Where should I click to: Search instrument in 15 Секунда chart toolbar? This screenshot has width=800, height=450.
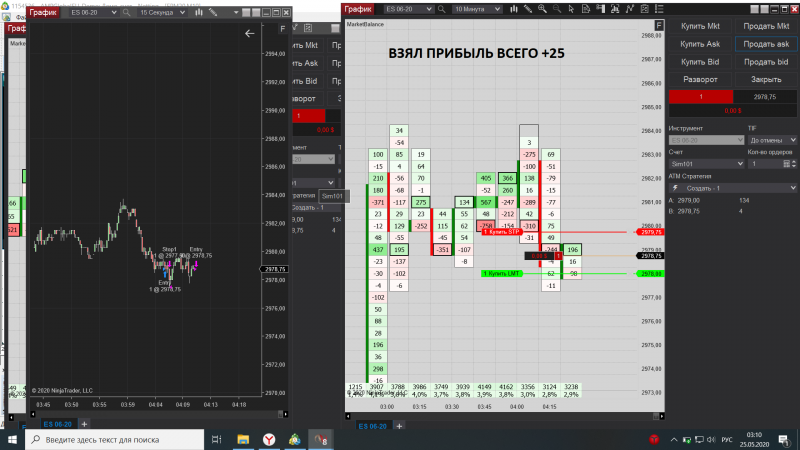click(126, 12)
